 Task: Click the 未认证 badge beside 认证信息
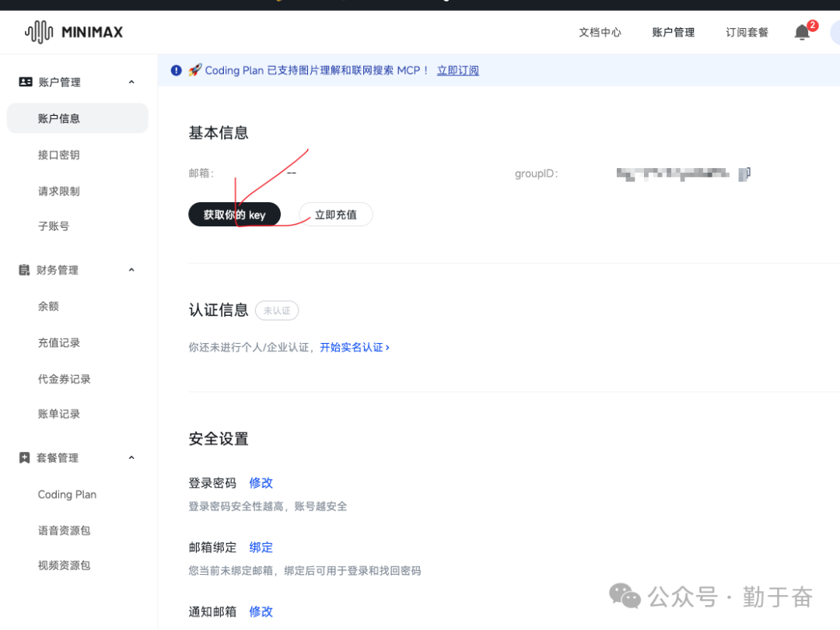(x=277, y=310)
